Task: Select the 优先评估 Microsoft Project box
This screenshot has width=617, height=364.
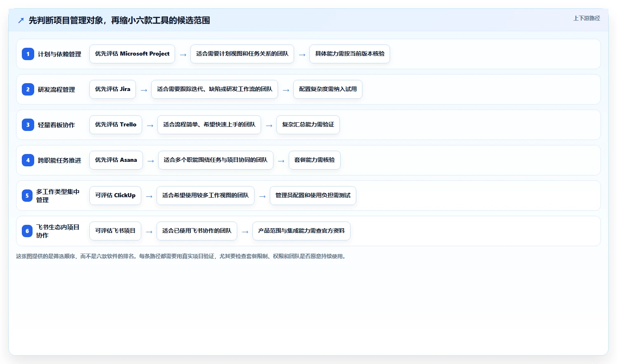Action: pyautogui.click(x=132, y=54)
